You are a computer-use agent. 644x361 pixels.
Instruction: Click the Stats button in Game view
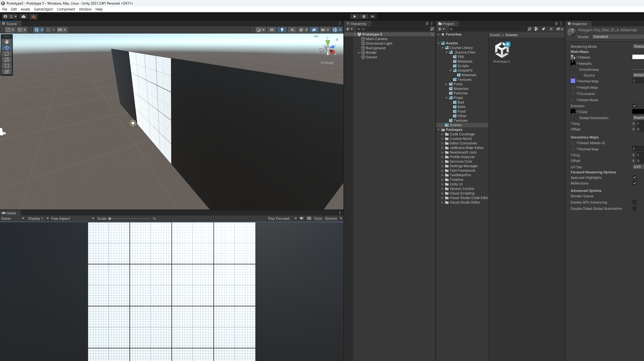click(318, 219)
